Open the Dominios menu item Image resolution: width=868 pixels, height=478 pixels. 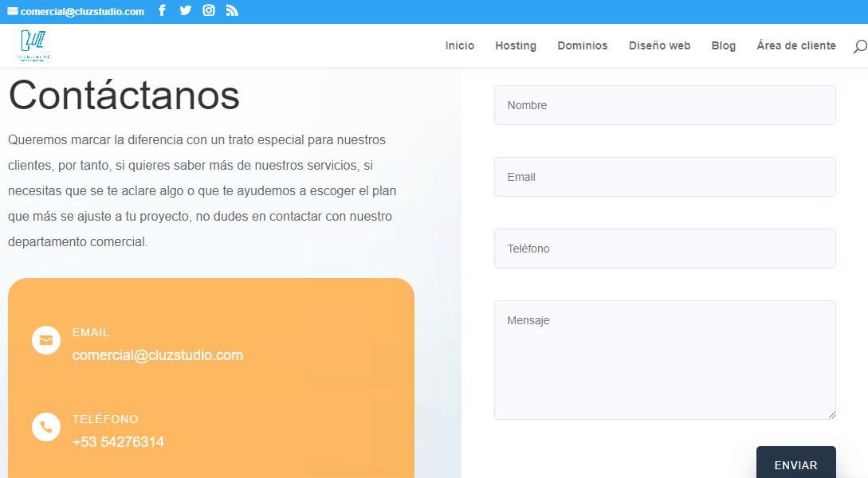[x=583, y=45]
